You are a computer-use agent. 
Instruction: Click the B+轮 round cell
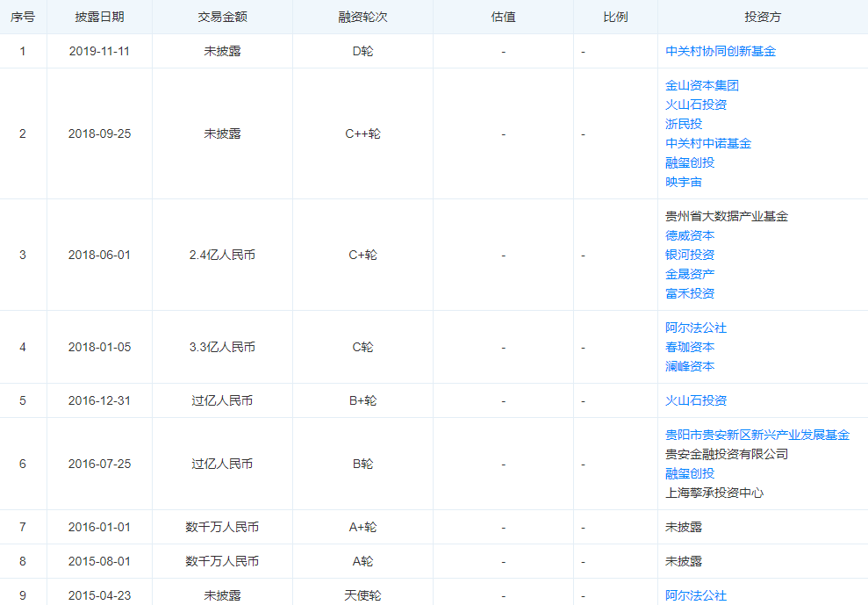tap(363, 400)
